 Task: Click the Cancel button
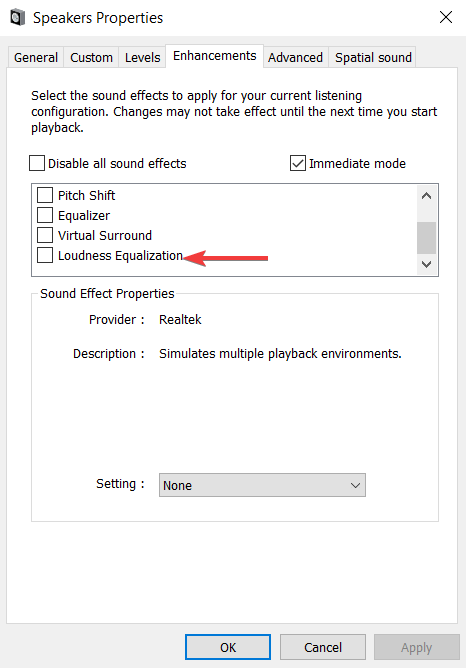(323, 647)
